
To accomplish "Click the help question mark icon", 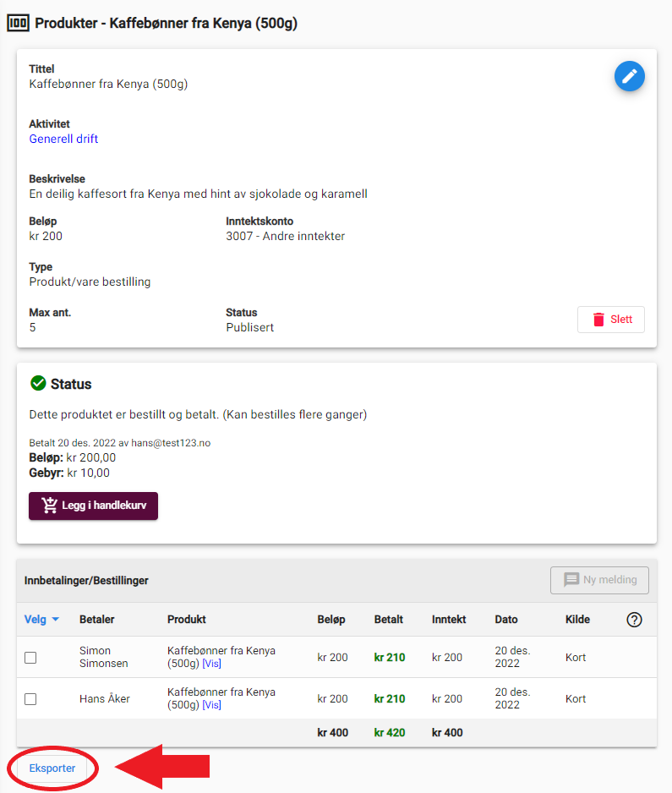I will click(634, 620).
